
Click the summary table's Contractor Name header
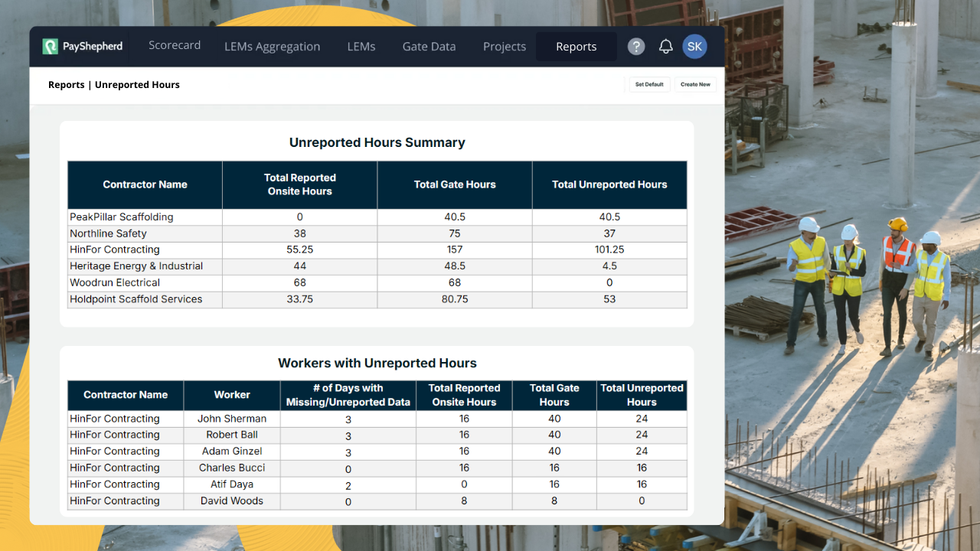(145, 184)
